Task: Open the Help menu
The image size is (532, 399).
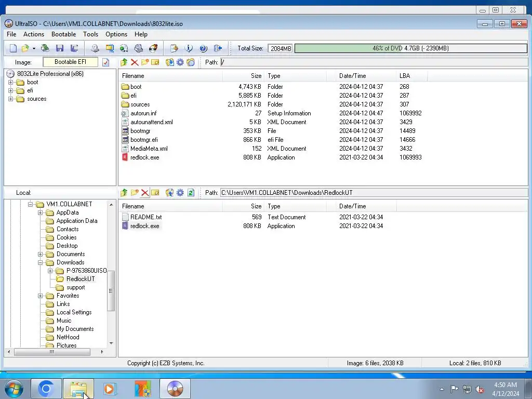Action: coord(141,34)
